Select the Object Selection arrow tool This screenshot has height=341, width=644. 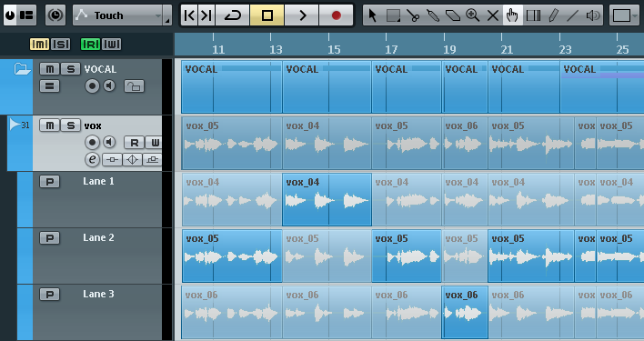click(x=373, y=15)
